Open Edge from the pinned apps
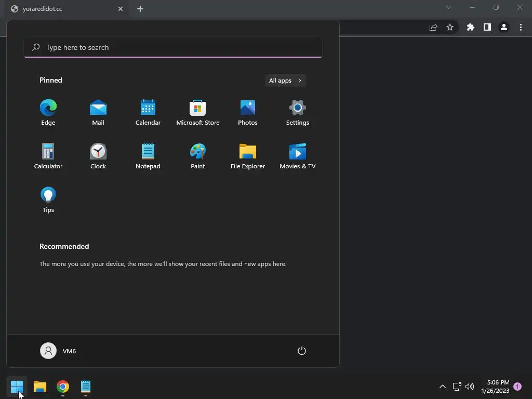Screen dimensions: 532x399 tap(48, 113)
